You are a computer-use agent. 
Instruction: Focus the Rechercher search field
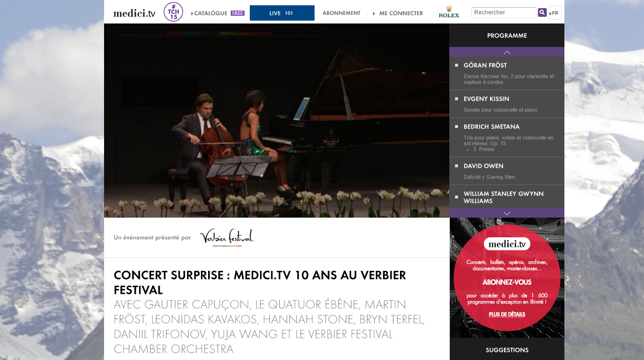click(504, 12)
